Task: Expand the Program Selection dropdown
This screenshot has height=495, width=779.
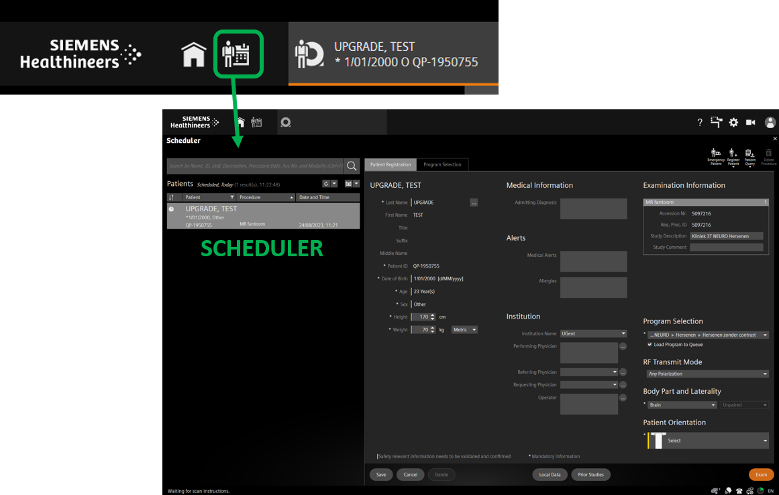Action: (x=765, y=335)
